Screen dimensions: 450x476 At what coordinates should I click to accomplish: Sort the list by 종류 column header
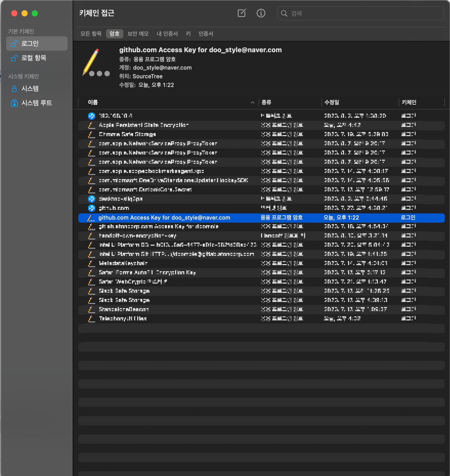point(266,102)
